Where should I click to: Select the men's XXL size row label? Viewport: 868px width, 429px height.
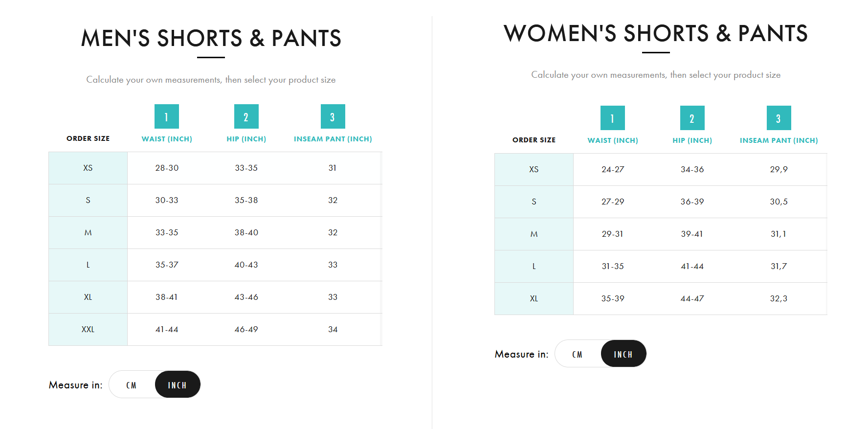coord(88,329)
